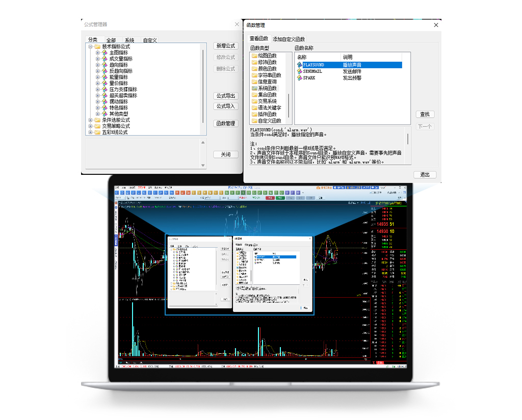Close the 函数管理 dialog

pyautogui.click(x=436, y=25)
